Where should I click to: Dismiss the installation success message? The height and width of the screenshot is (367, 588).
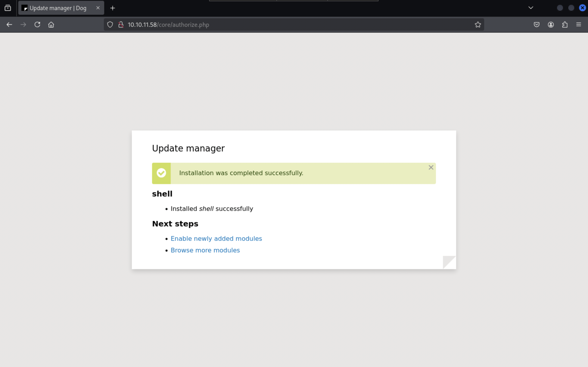431,167
